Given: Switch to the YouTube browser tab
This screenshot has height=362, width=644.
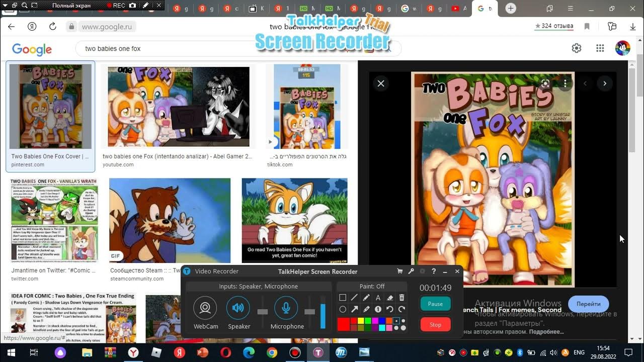Looking at the screenshot, I should (x=457, y=9).
